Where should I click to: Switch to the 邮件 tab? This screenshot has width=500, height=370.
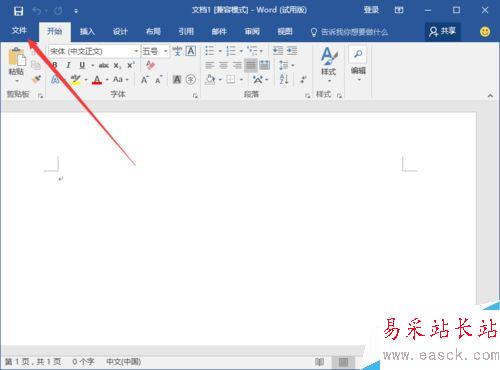tap(219, 32)
